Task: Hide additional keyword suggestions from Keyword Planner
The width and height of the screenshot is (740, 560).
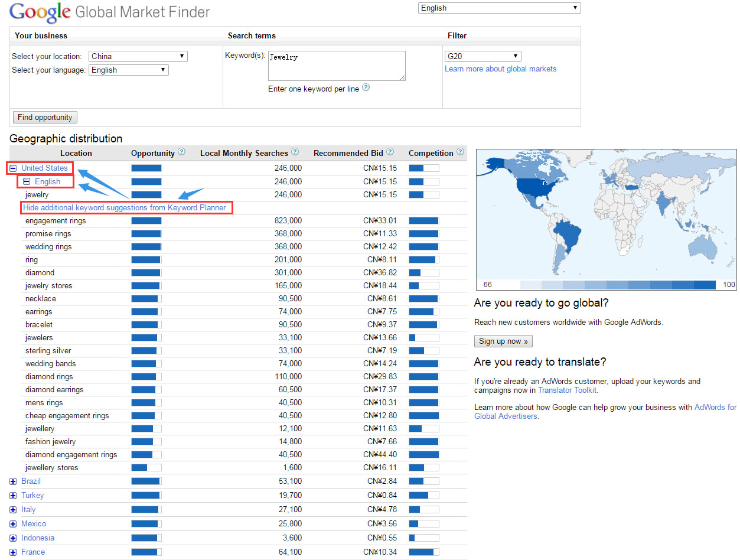Action: [125, 207]
